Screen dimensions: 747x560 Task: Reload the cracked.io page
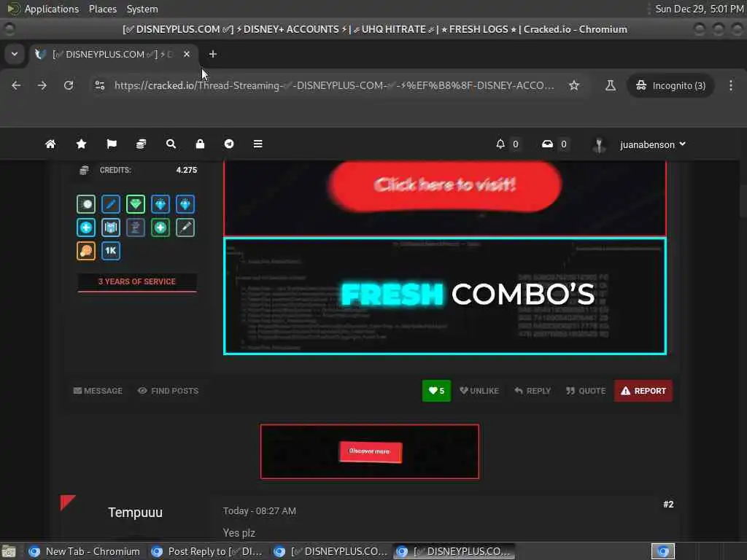point(69,85)
